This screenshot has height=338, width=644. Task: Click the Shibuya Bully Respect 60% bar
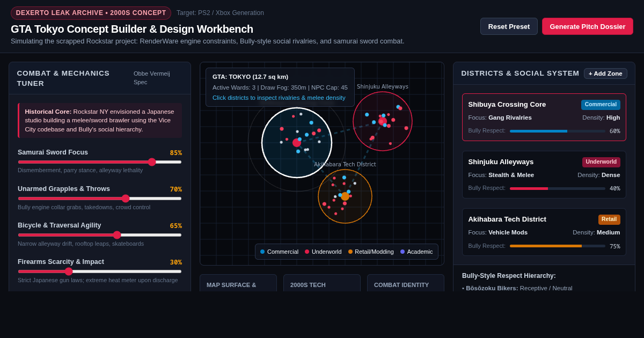tap(558, 131)
